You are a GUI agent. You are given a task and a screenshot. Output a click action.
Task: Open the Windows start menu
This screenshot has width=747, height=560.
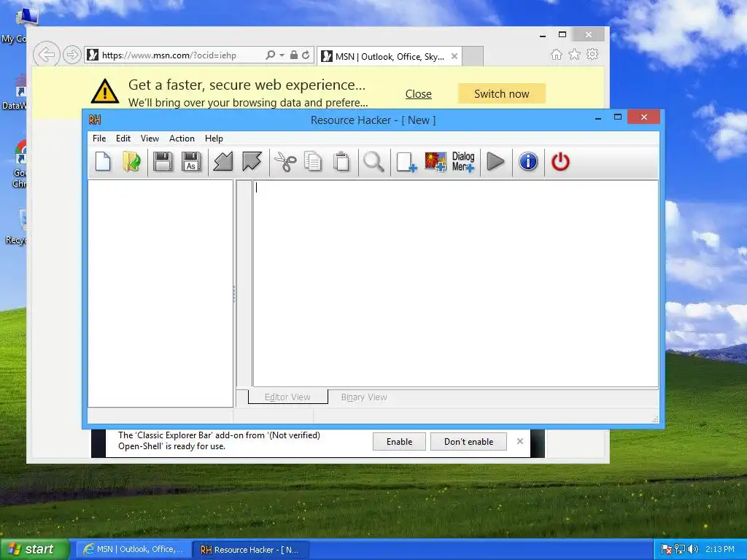[35, 549]
